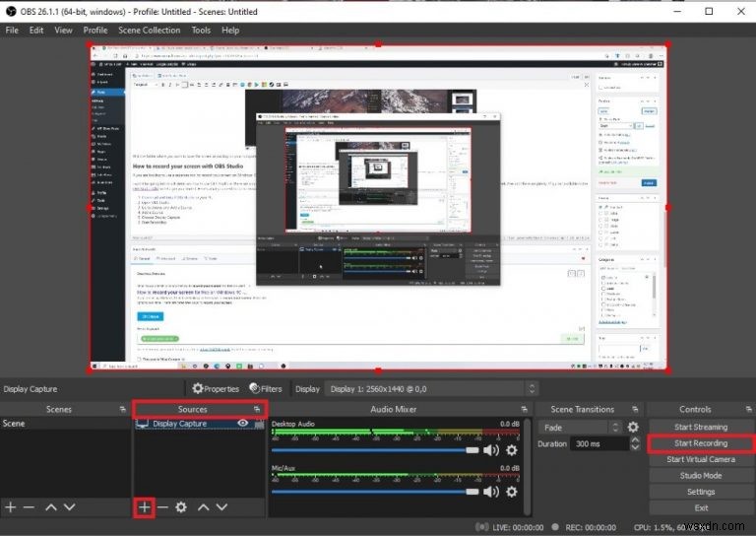Open the Tools menu

[201, 30]
